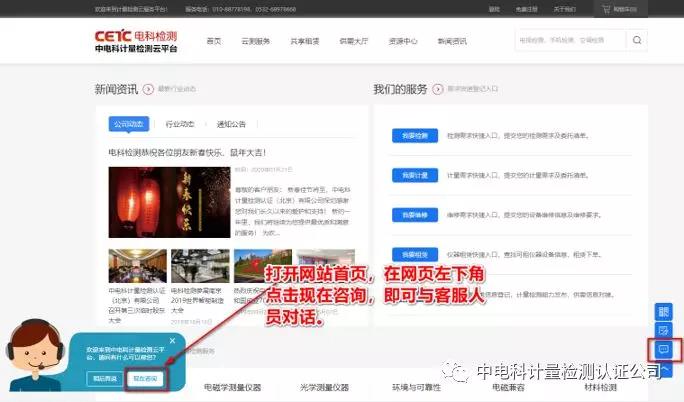Click the search magnifier icon

click(x=637, y=41)
